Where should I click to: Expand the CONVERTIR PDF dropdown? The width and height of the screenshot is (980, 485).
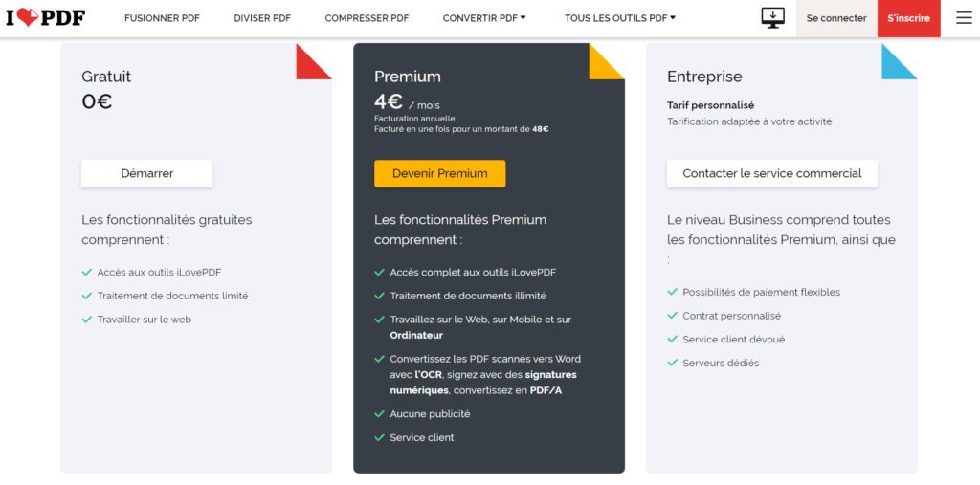(x=484, y=18)
